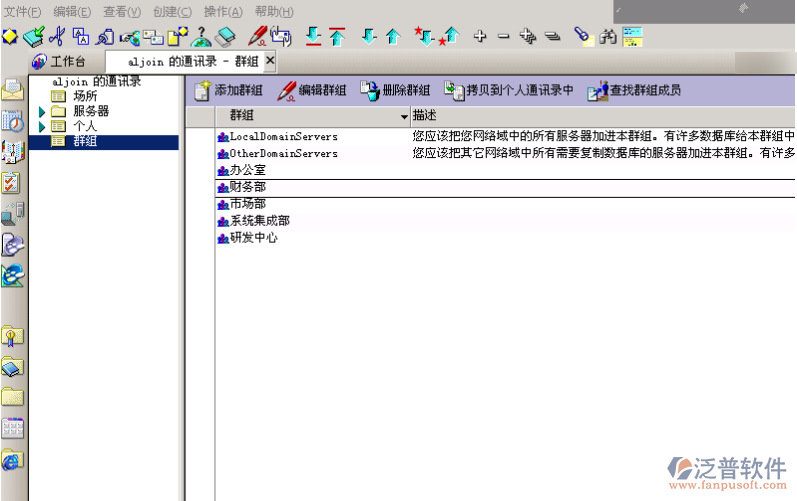
Task: Expand the 个人 tree node
Action: point(42,127)
